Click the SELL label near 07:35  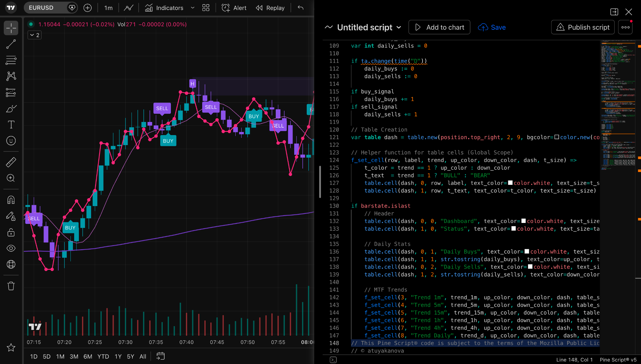point(162,109)
